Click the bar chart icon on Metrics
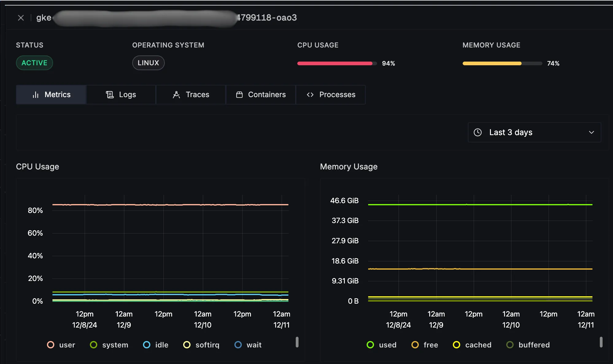Viewport: 613px width, 364px height. point(36,95)
